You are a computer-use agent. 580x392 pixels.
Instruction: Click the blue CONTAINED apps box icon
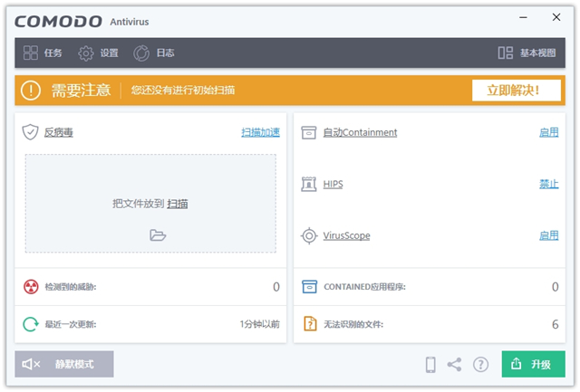[310, 287]
